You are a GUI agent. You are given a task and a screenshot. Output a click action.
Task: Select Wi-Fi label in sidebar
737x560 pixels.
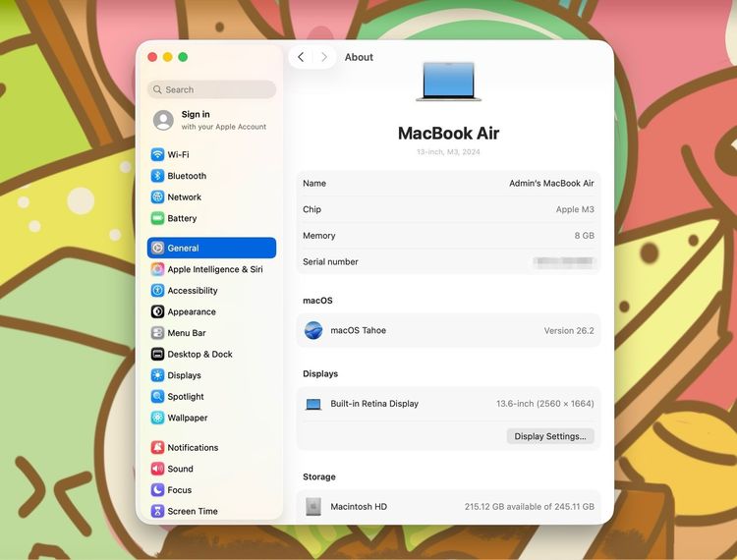pyautogui.click(x=178, y=154)
